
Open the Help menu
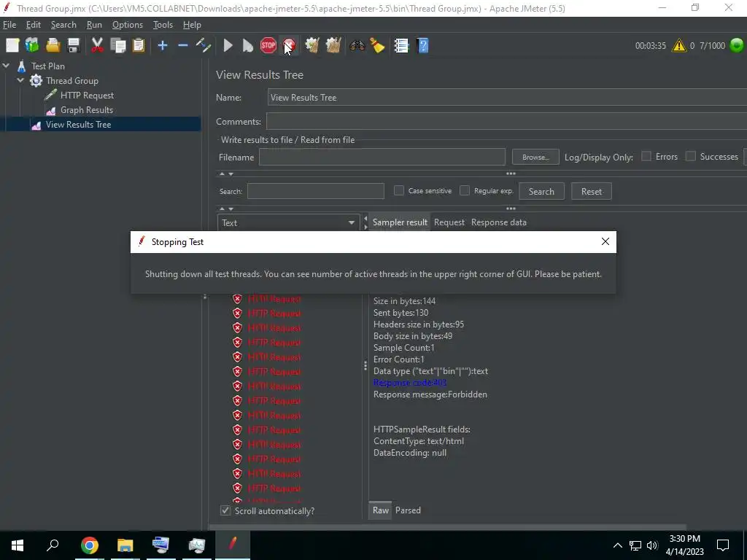[x=192, y=25]
